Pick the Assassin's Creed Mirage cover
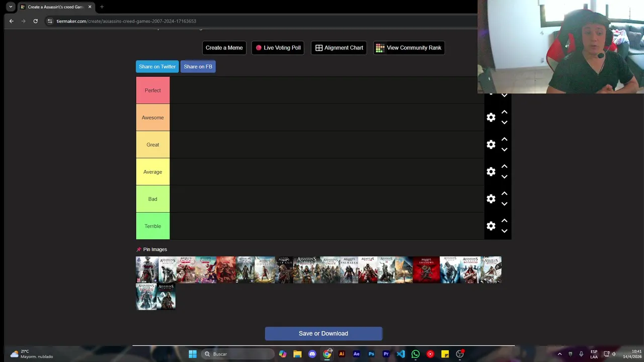Screen dimensions: 644x362 (x=285, y=270)
